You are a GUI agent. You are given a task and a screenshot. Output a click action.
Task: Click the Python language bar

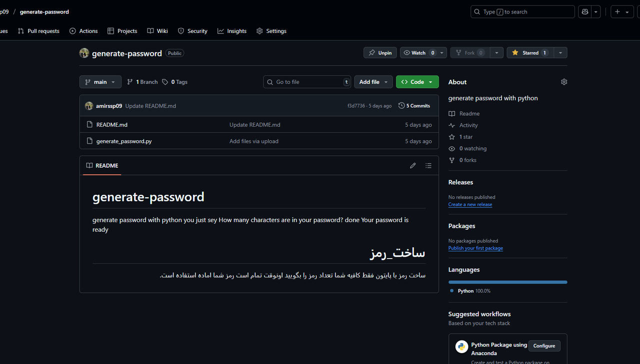coord(507,282)
